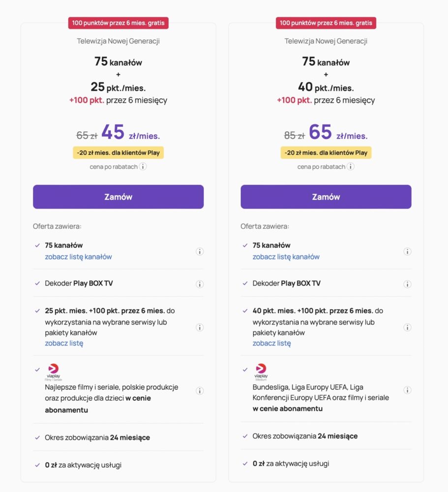
Task: Click info icon beside Dekoder Play BOX TV, left plan
Action: (x=200, y=284)
